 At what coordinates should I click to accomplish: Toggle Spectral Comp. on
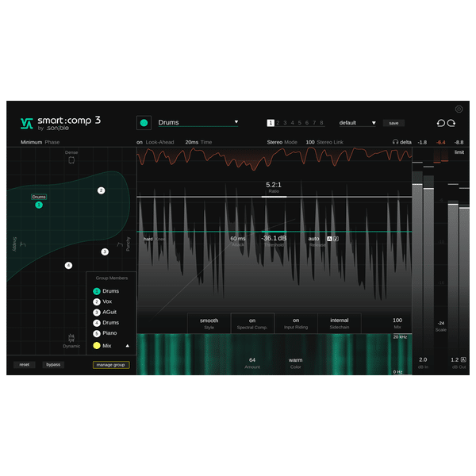pos(252,324)
